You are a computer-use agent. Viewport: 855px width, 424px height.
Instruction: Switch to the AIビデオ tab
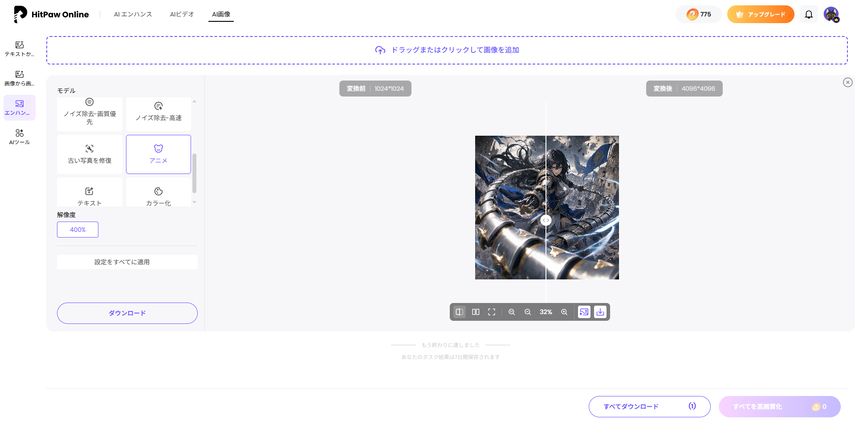pyautogui.click(x=182, y=14)
